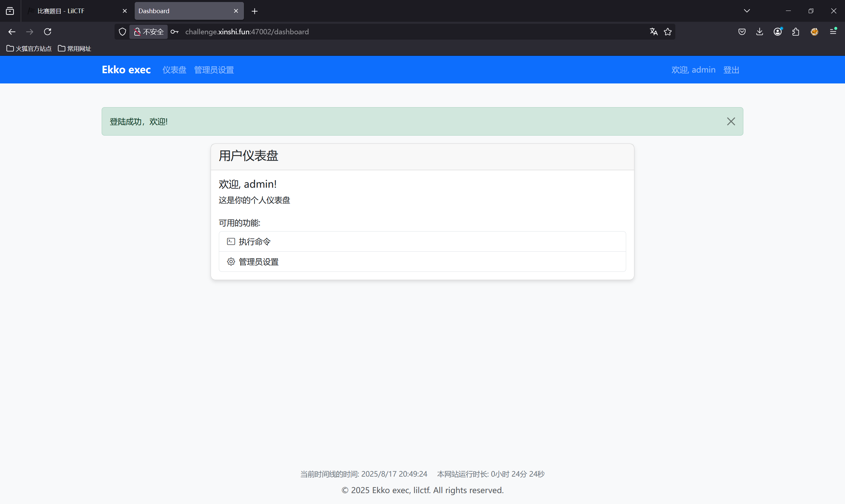Open the Downloads arrow icon
845x504 pixels.
(760, 32)
